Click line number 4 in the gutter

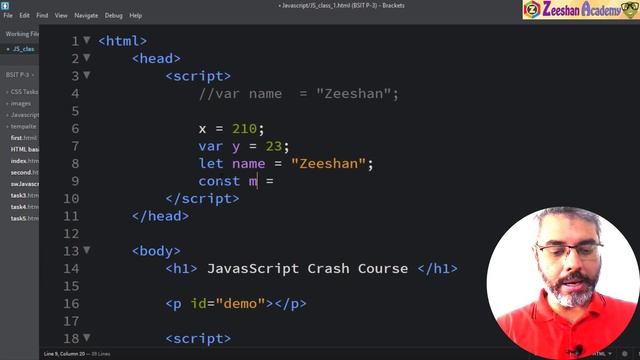coord(75,94)
